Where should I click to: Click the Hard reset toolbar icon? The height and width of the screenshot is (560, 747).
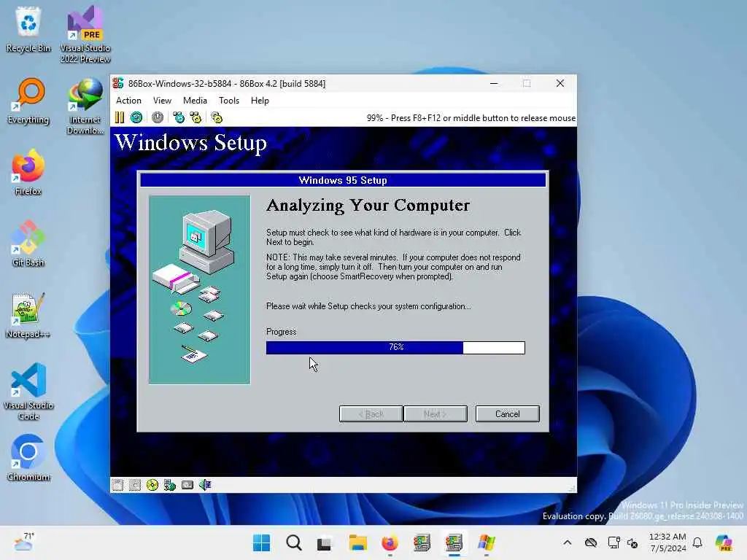coord(136,117)
